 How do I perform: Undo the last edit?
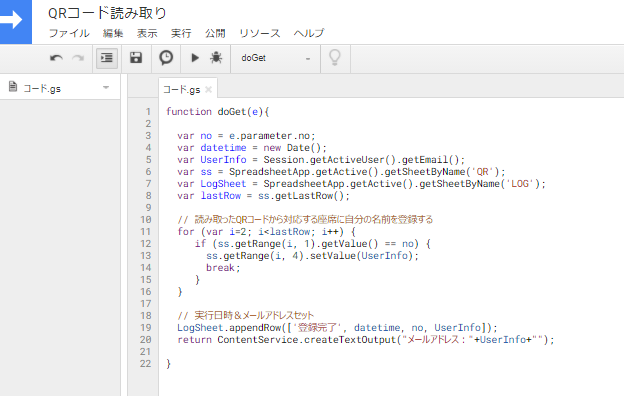point(57,58)
